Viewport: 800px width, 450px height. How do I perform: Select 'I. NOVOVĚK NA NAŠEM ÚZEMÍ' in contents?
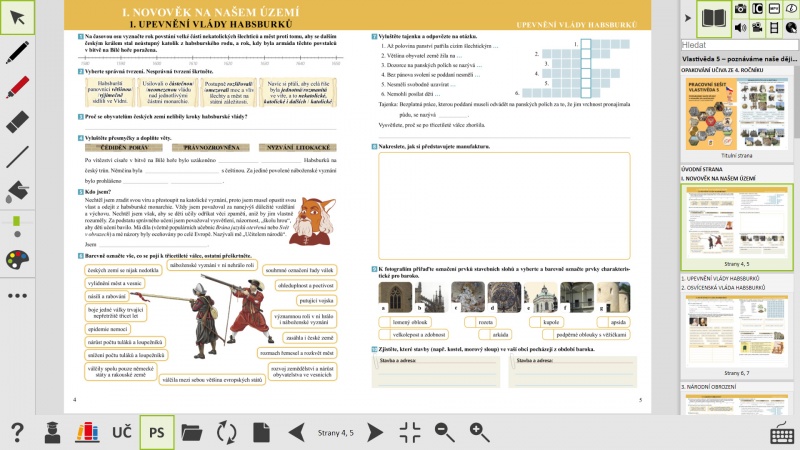[x=718, y=179]
